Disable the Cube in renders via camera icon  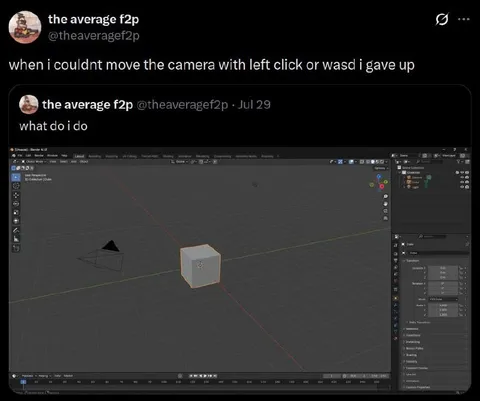(x=467, y=182)
